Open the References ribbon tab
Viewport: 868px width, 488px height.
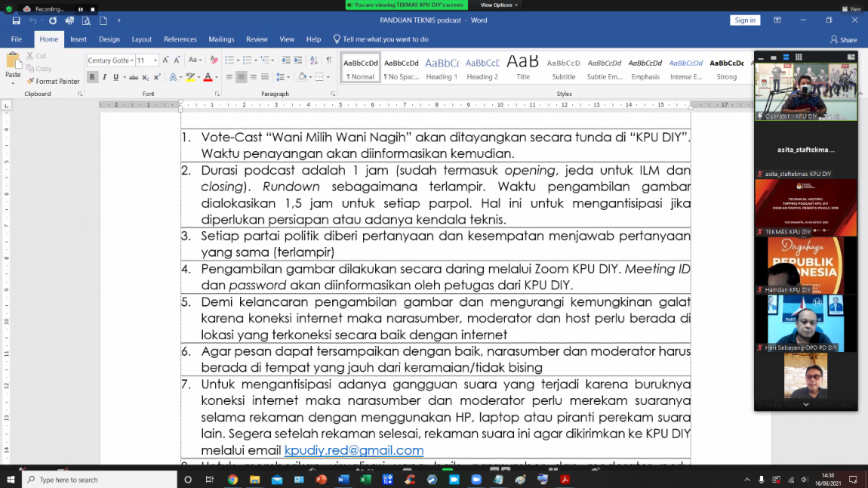[180, 39]
